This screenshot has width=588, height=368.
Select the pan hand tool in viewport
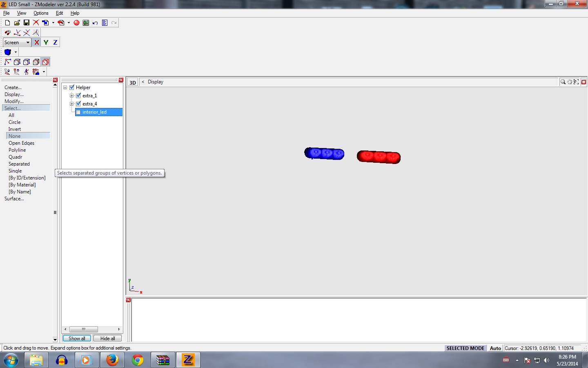(x=570, y=82)
